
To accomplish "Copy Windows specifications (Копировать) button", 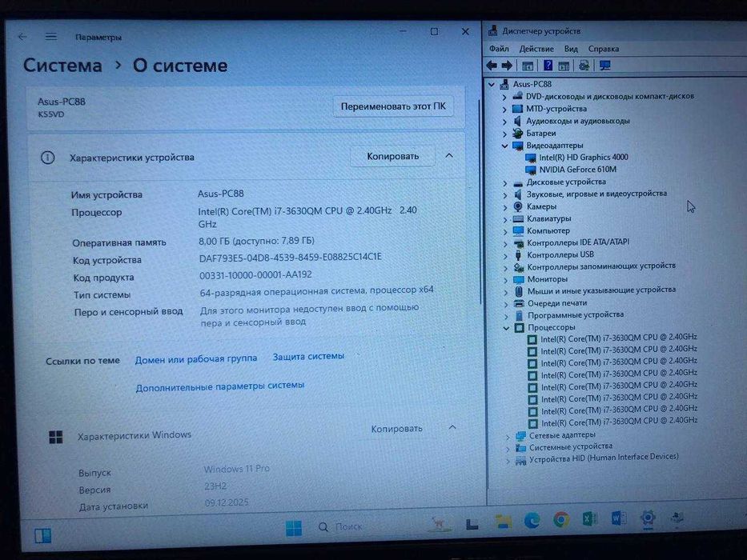I will point(396,429).
